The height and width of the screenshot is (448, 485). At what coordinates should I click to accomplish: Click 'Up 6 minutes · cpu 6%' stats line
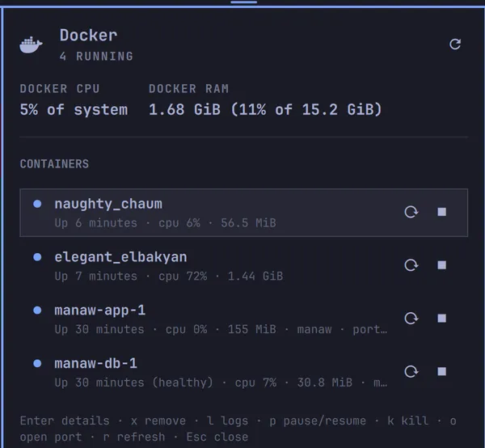pos(165,223)
